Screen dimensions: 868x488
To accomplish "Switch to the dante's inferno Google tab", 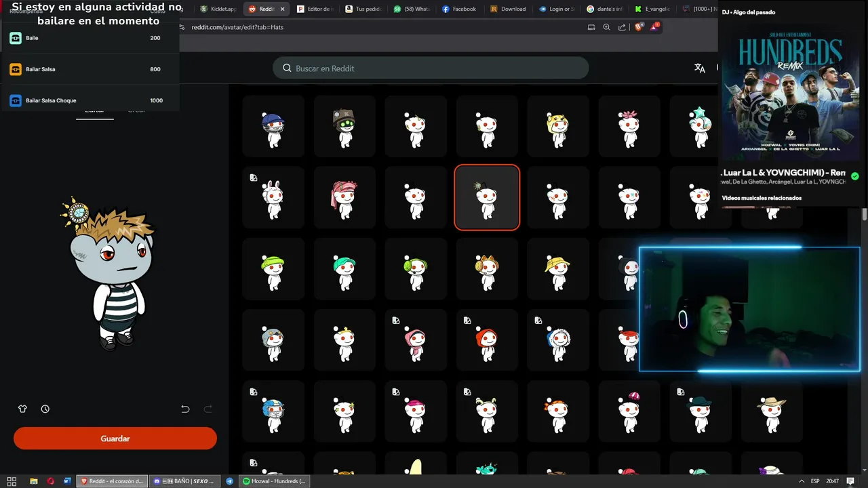I will pyautogui.click(x=604, y=9).
